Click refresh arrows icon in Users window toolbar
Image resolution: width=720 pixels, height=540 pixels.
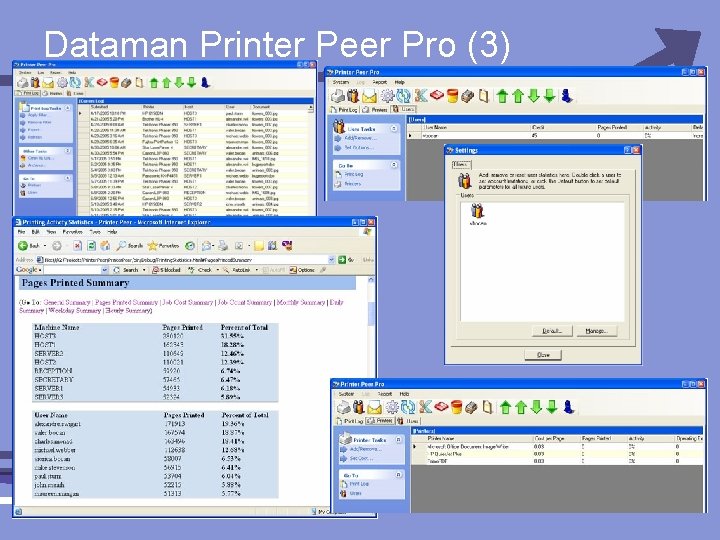403,96
